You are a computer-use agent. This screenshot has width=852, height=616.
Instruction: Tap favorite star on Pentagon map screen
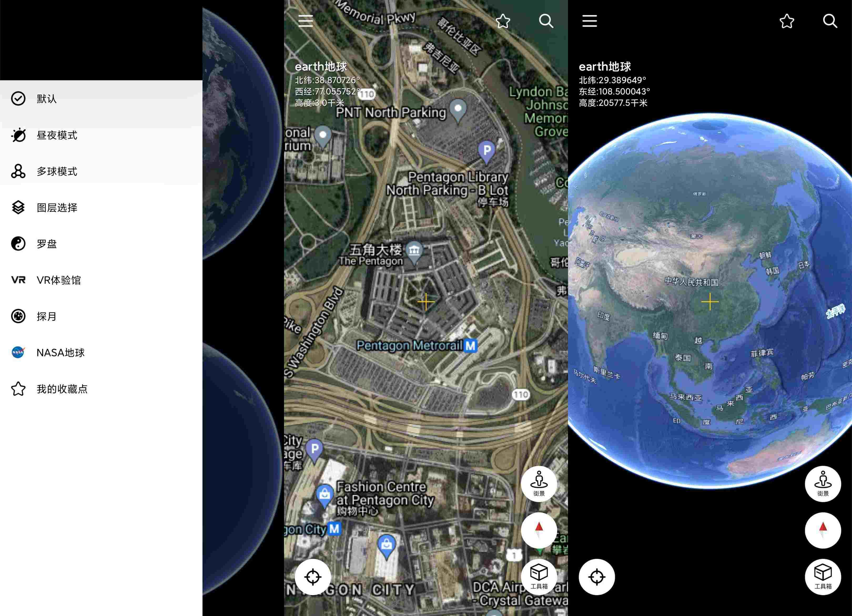(x=503, y=21)
